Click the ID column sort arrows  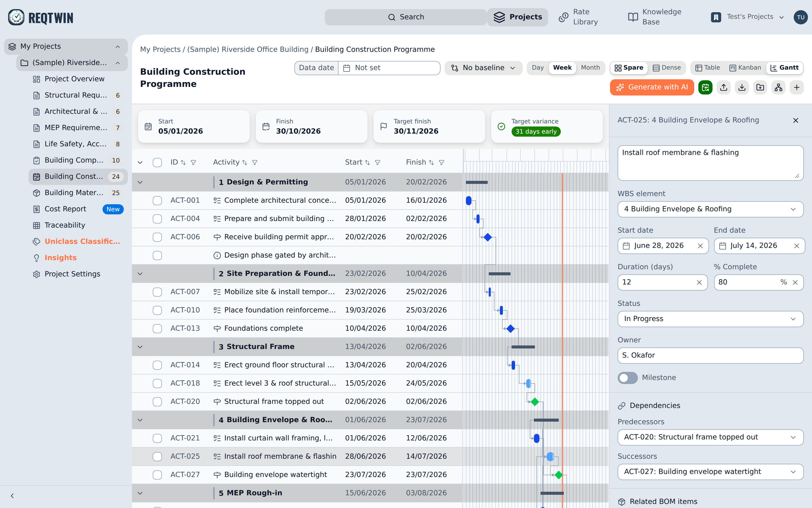[x=183, y=163]
